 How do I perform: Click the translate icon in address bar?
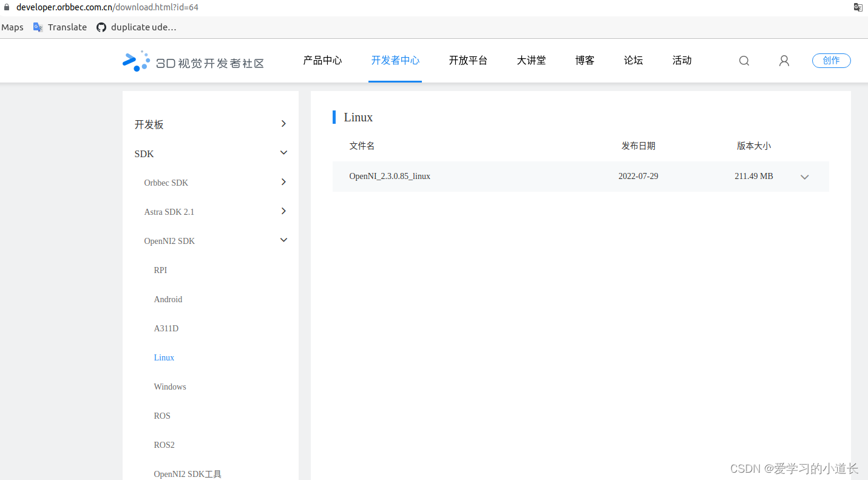click(858, 7)
